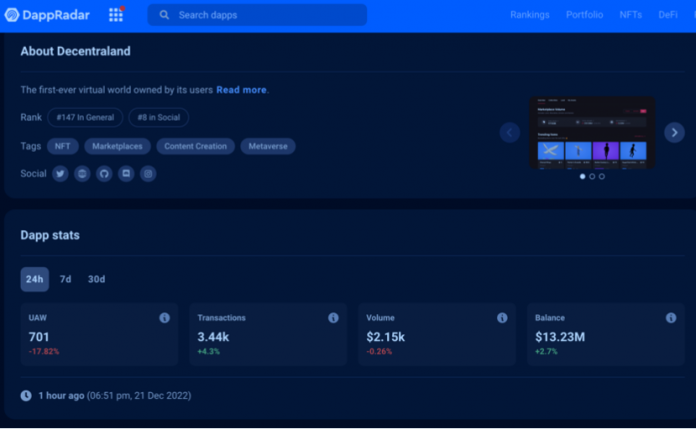Click the Volume value $2.15k
The width and height of the screenshot is (696, 429).
(x=385, y=337)
